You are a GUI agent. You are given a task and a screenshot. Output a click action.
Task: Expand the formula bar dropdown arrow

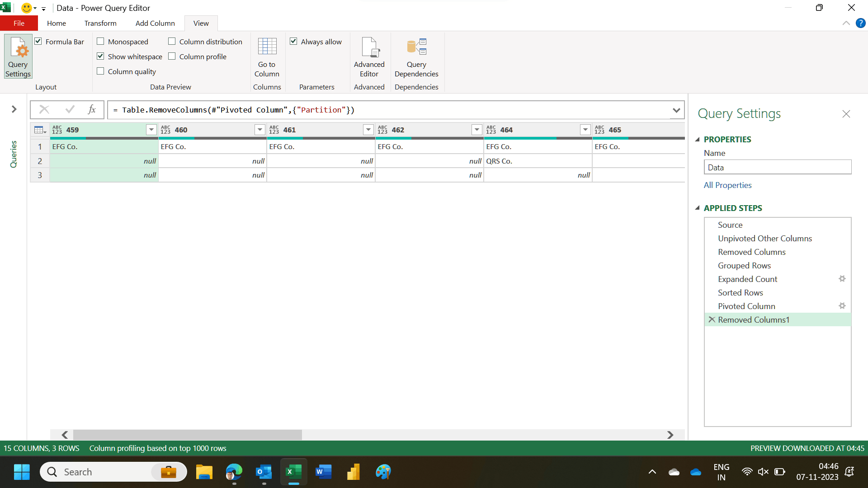[676, 110]
